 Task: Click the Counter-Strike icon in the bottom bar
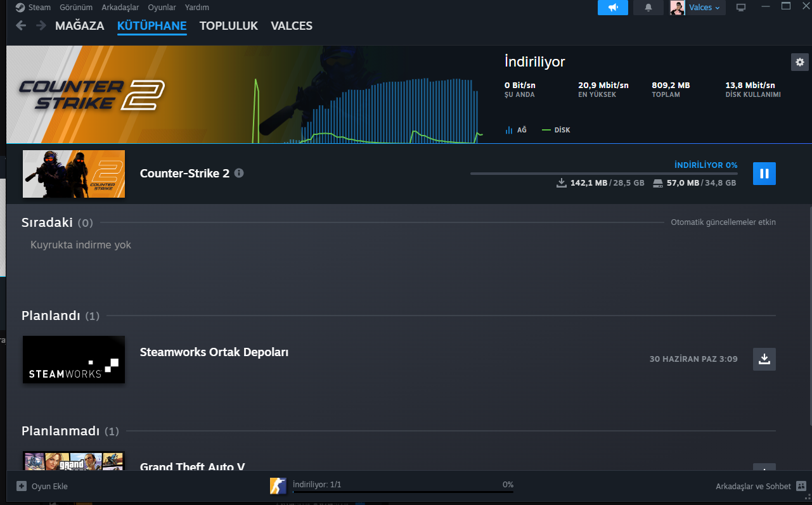(x=278, y=486)
